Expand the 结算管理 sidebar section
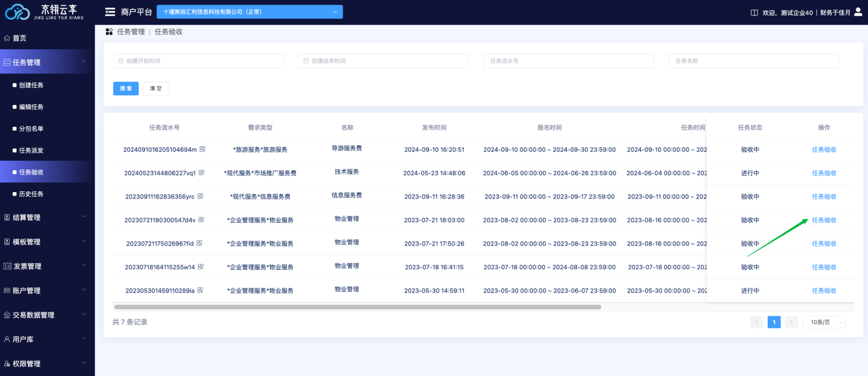Image resolution: width=868 pixels, height=376 pixels. pyautogui.click(x=46, y=217)
